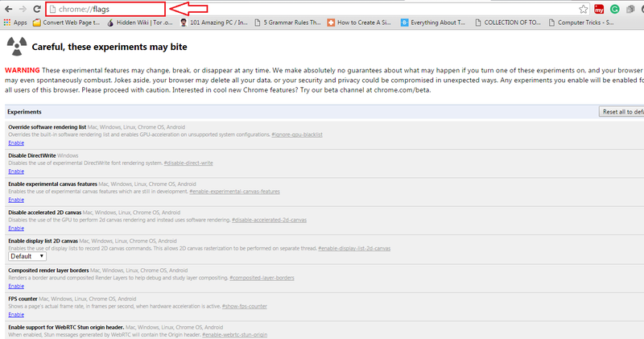644x339 pixels.
Task: Enable the FPS counter flag
Action: point(16,314)
